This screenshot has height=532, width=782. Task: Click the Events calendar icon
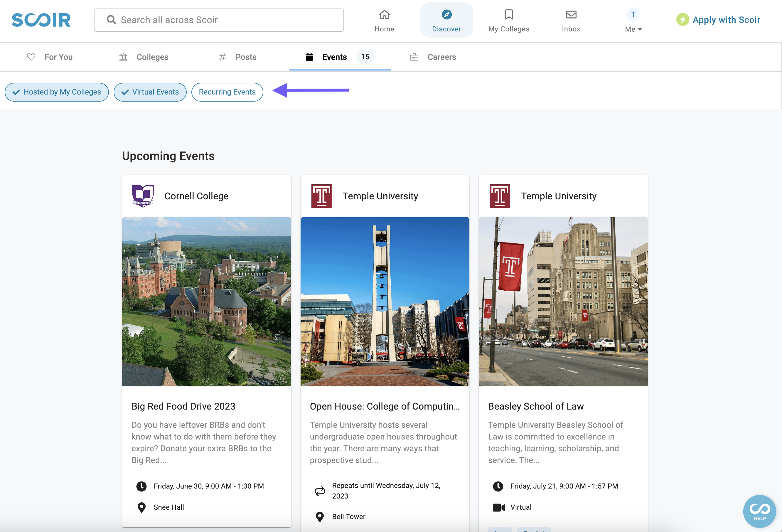(309, 57)
